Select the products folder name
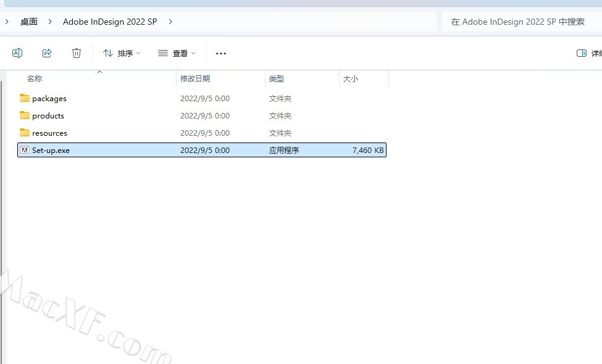The image size is (602, 364). pyautogui.click(x=48, y=116)
